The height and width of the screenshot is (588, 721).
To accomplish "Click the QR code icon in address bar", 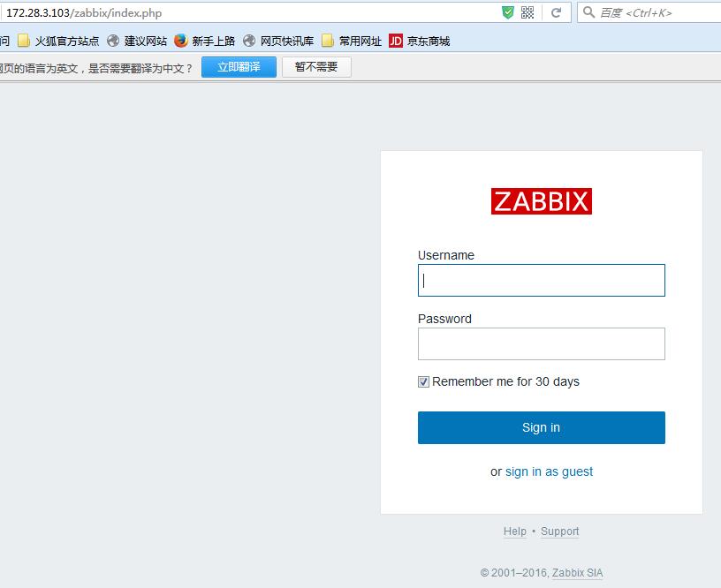I will (x=529, y=12).
